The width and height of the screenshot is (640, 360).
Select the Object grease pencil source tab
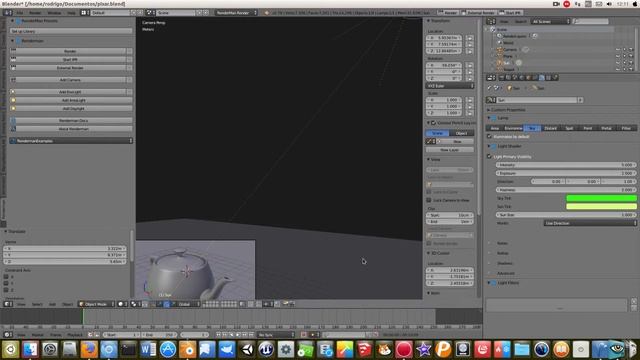click(462, 133)
